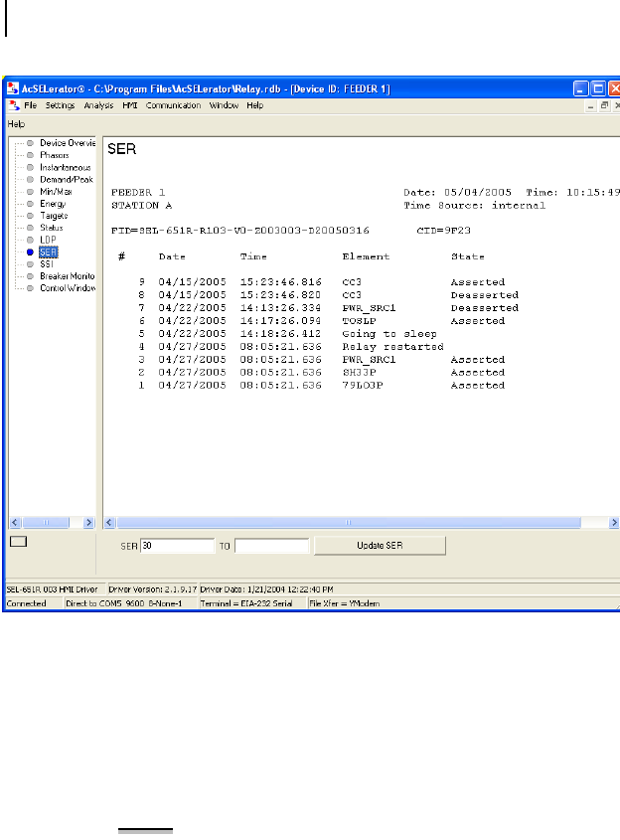Click the Help toolbar label
The width and height of the screenshot is (620, 840).
(x=16, y=123)
